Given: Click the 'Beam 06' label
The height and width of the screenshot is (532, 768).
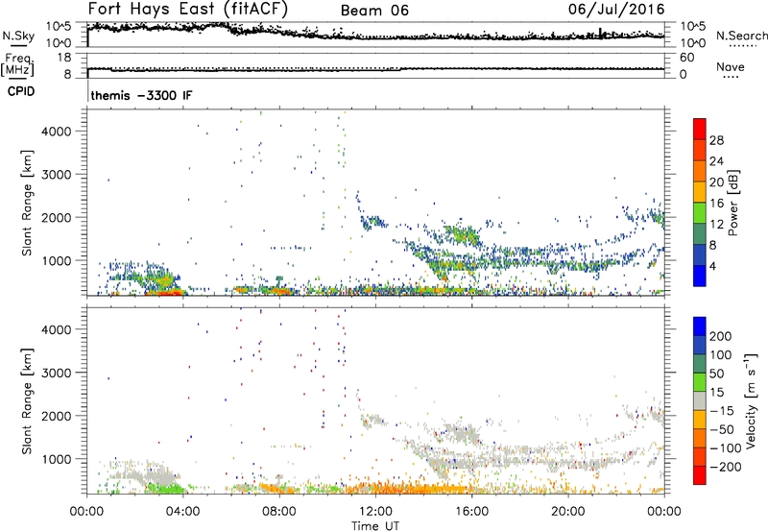Looking at the screenshot, I should (x=374, y=11).
